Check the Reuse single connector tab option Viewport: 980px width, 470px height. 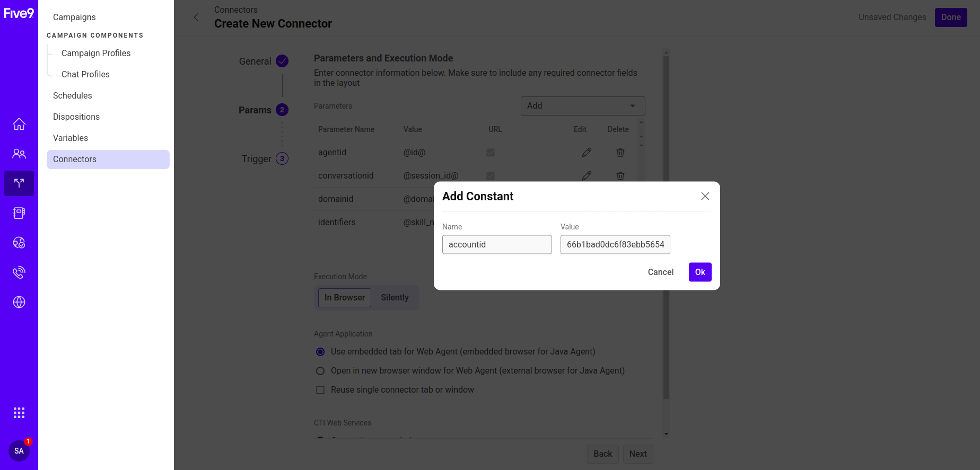(x=320, y=389)
